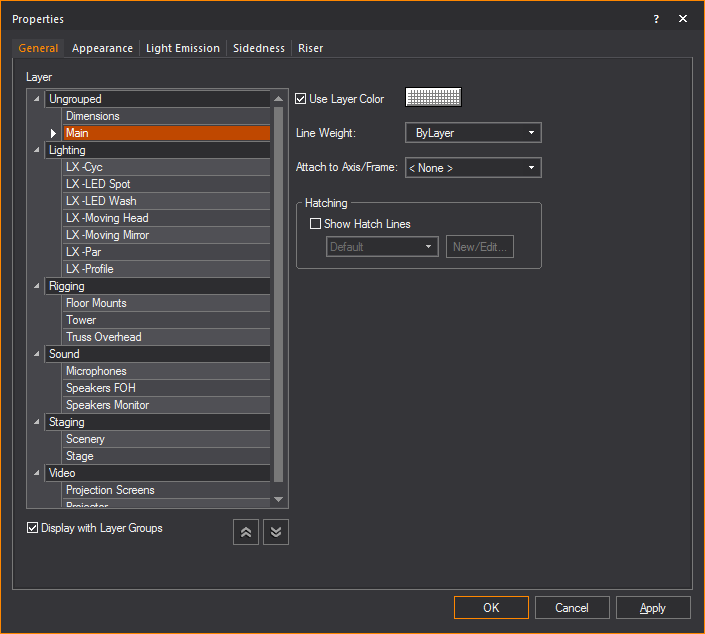
Task: Click the layer color swatch
Action: [433, 97]
